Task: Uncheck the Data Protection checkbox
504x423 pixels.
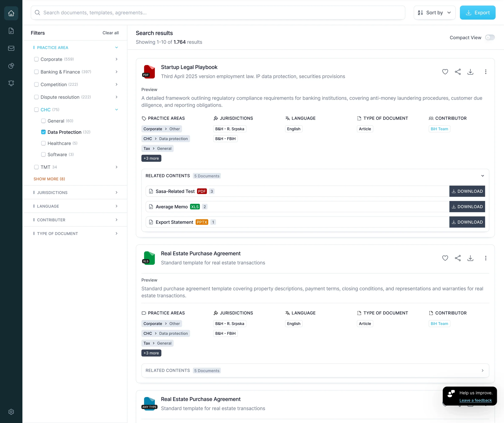Action: [x=43, y=132]
